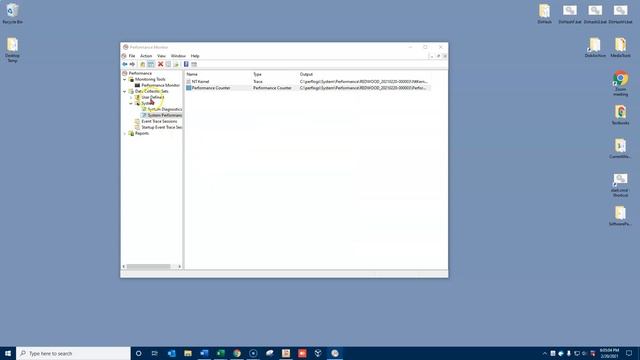
Task: Select Startup Event Trace Sessions item
Action: (x=162, y=127)
